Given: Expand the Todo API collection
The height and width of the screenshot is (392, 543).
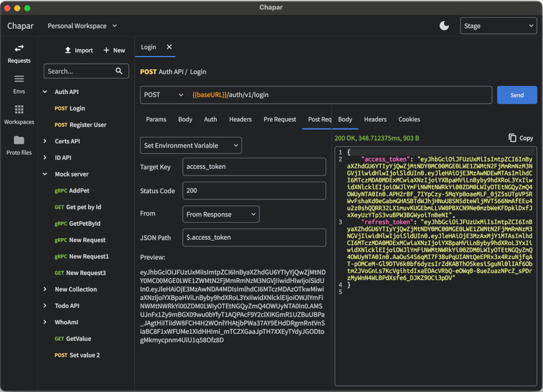Looking at the screenshot, I should point(45,306).
